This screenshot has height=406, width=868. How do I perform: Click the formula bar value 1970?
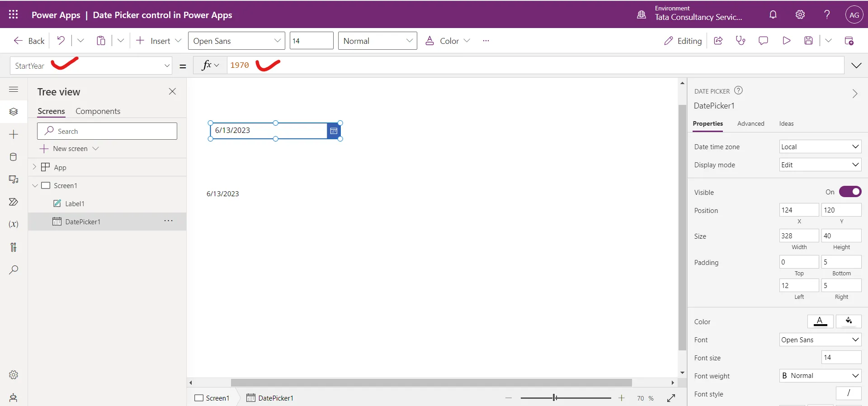pyautogui.click(x=240, y=65)
